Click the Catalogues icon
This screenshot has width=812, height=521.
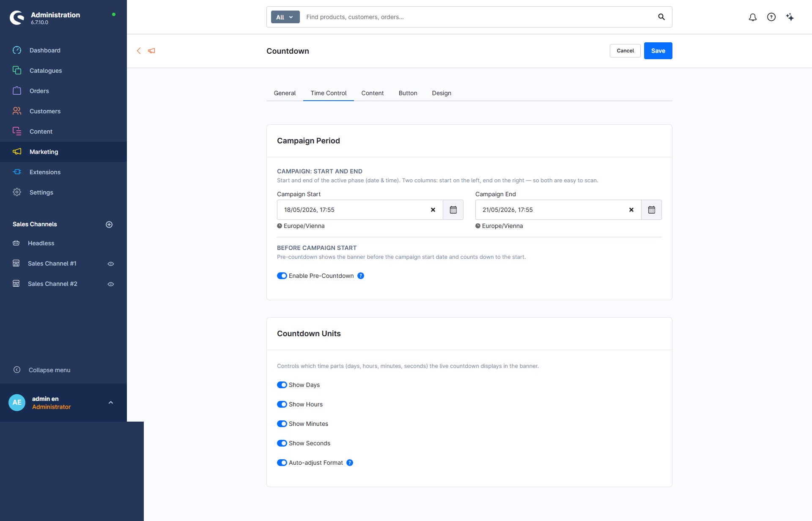17,70
